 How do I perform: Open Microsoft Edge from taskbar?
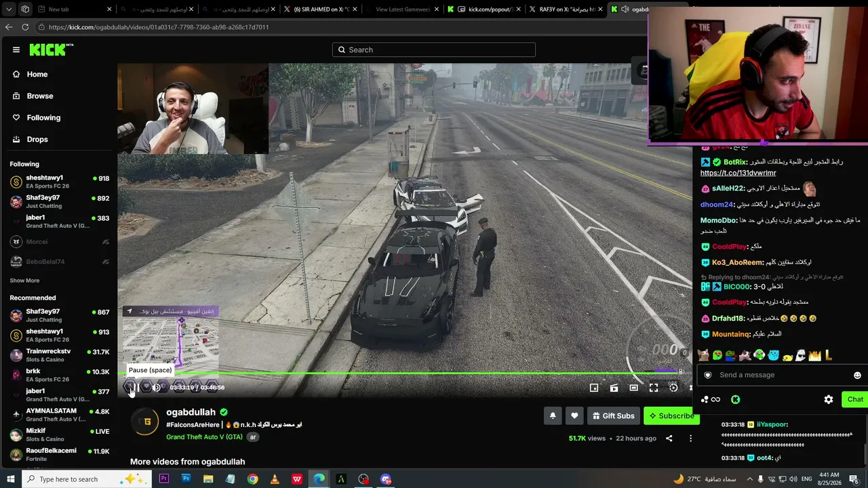(x=319, y=479)
